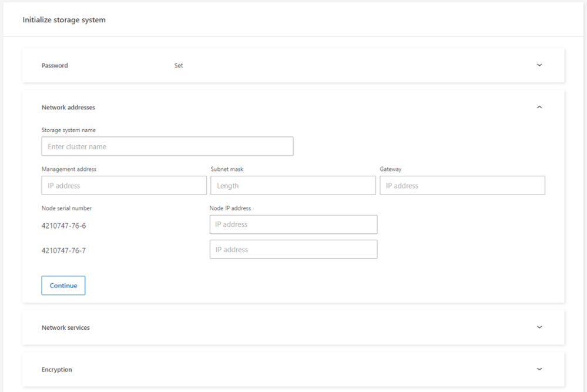The height and width of the screenshot is (392, 587).
Task: Collapse the Network addresses section chevron
Action: pyautogui.click(x=539, y=107)
